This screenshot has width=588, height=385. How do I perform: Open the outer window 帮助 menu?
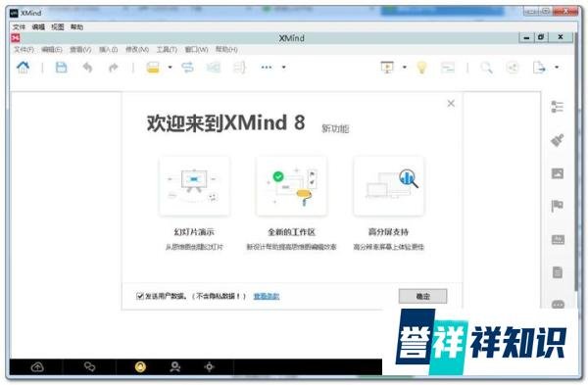[x=76, y=27]
